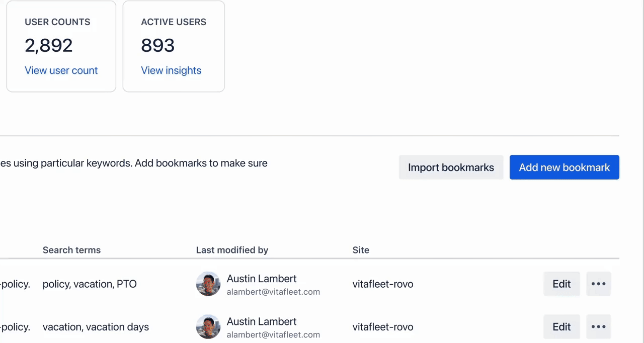Select the Active Users card
This screenshot has height=343, width=644.
click(174, 46)
